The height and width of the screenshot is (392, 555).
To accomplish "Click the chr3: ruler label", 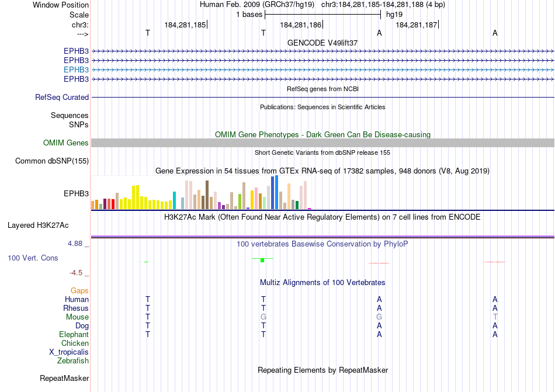I will 80,25.
